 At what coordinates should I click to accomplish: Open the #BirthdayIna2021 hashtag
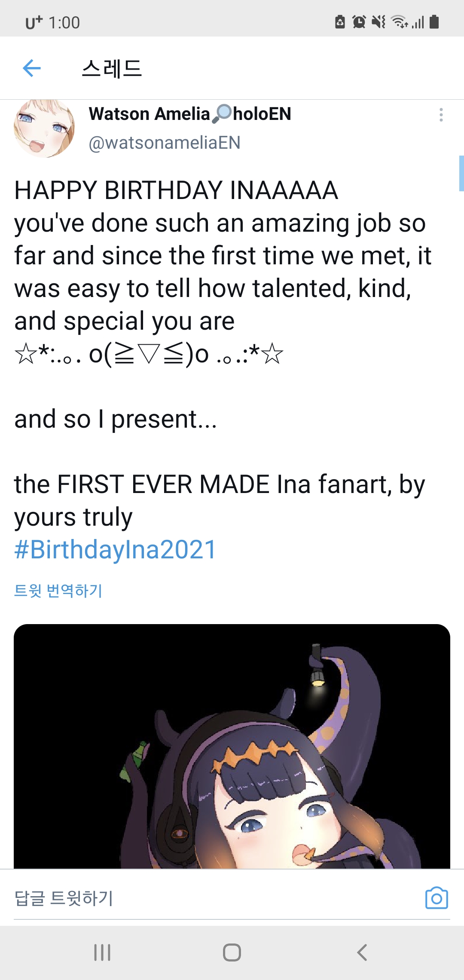115,549
